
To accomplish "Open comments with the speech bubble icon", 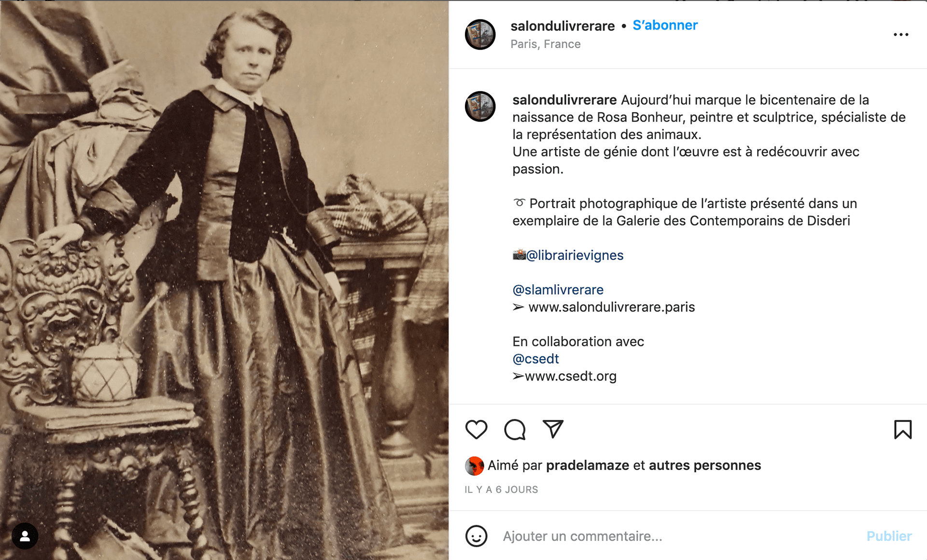I will 515,429.
